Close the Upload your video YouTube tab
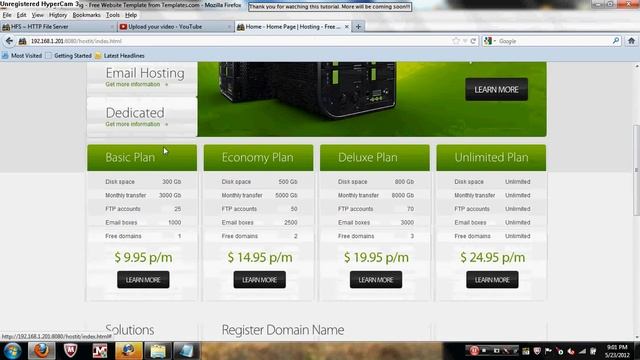Viewport: 640px width, 360px height. (229, 27)
